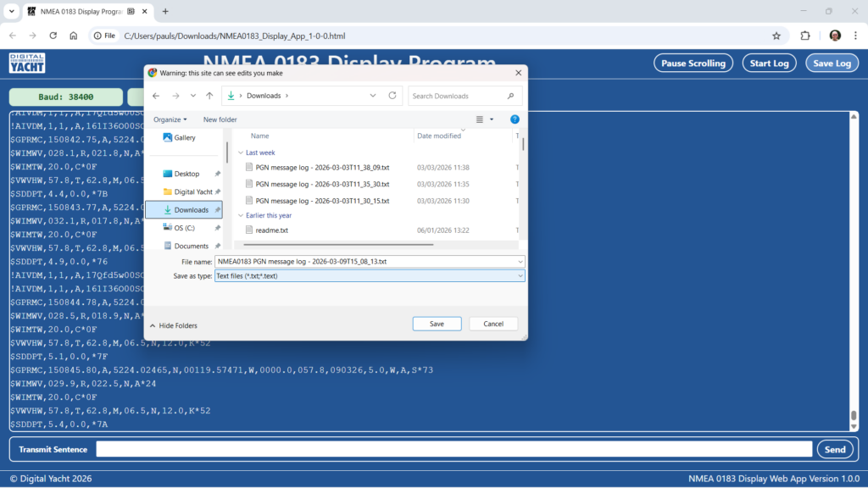Open the blue Help question mark icon
868x488 pixels.
pos(514,119)
